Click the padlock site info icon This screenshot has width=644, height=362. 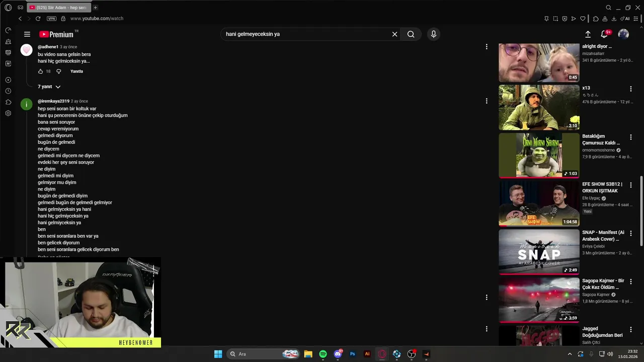click(x=63, y=19)
